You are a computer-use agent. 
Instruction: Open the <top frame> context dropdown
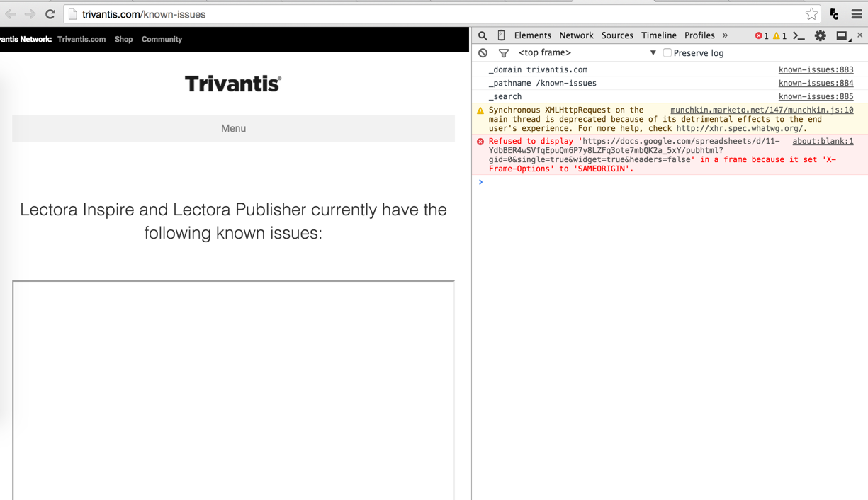pyautogui.click(x=587, y=53)
